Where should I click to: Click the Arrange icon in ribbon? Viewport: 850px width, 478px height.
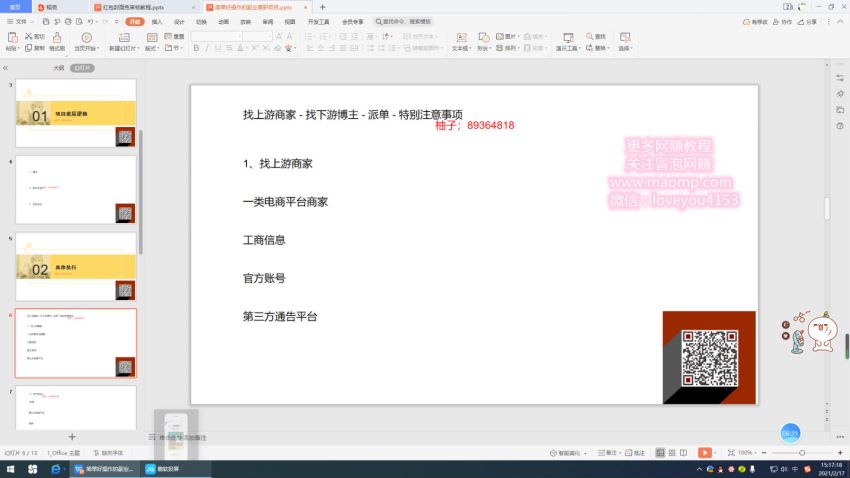pos(500,48)
